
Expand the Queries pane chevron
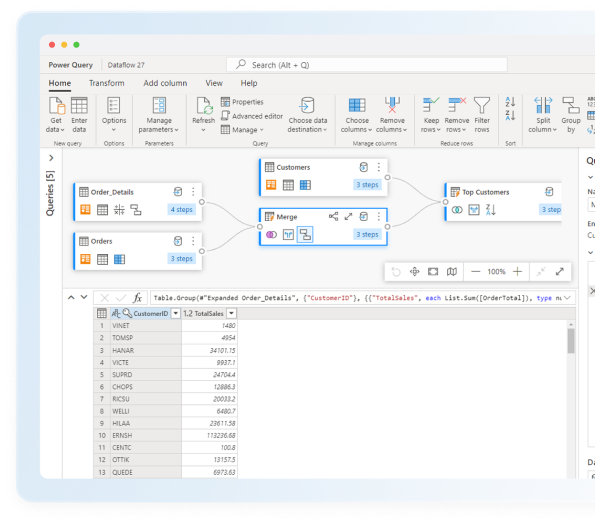(x=51, y=158)
